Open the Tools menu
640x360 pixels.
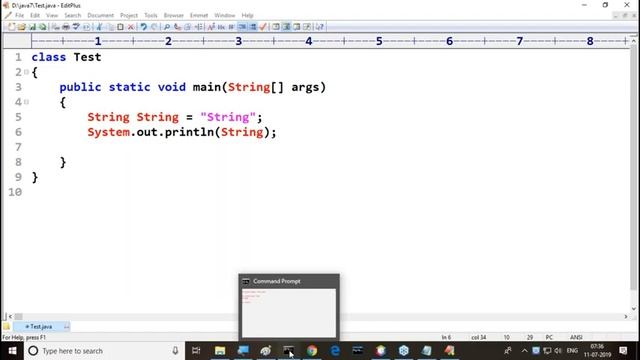pos(151,16)
